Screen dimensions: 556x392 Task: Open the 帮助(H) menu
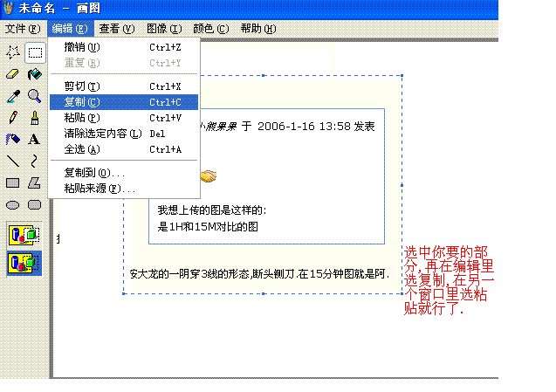click(x=258, y=29)
